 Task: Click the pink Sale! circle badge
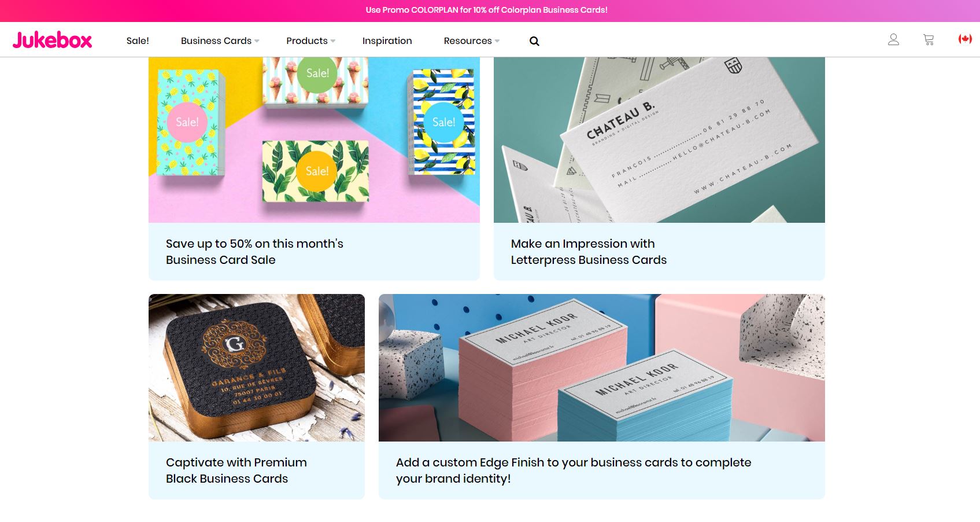coord(187,122)
